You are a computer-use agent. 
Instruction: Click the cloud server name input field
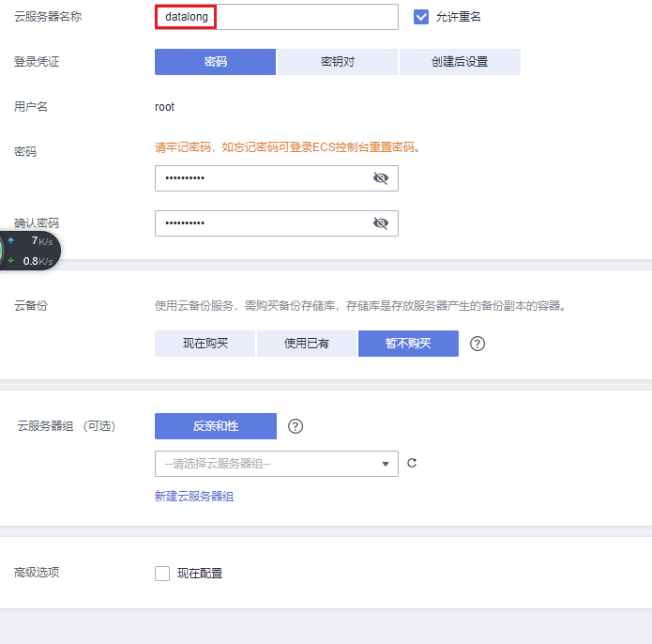276,17
